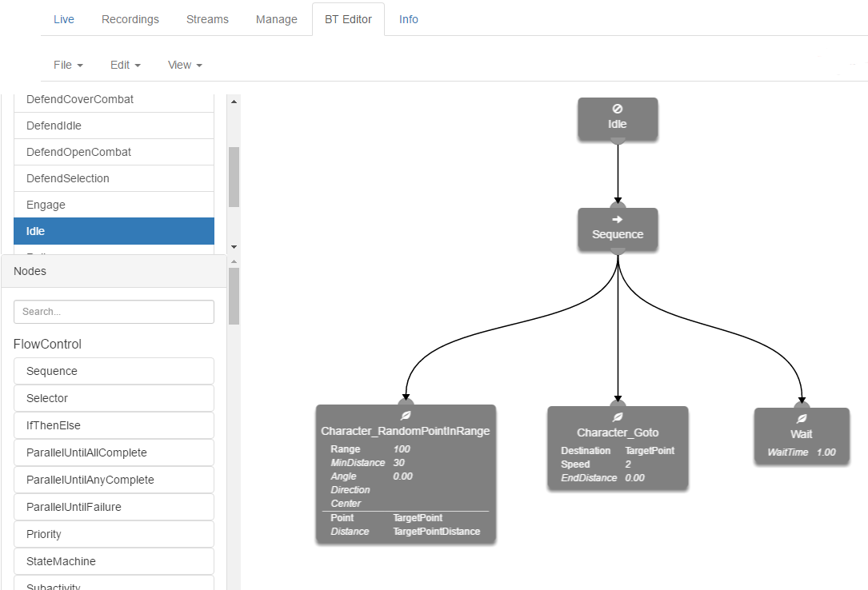Open the Streams tab

[207, 19]
